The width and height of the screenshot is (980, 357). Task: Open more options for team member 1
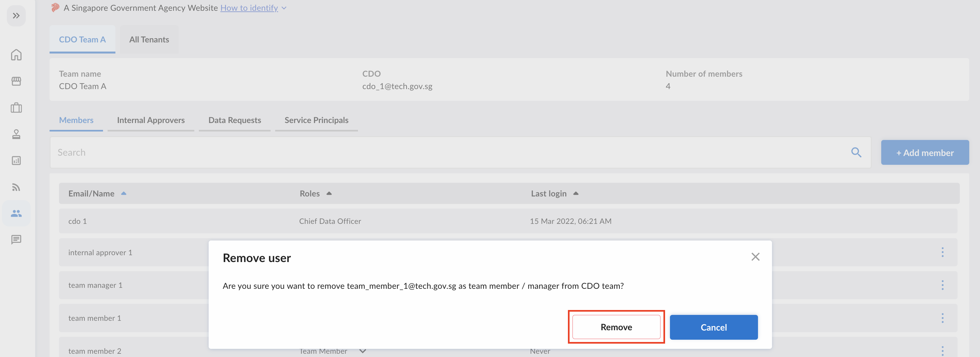pyautogui.click(x=942, y=318)
